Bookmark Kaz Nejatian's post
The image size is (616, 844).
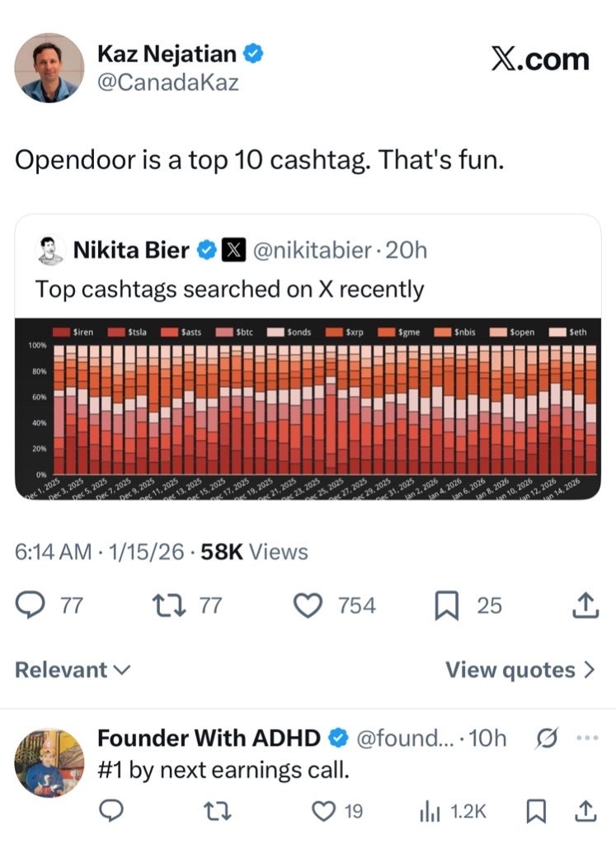pos(446,606)
